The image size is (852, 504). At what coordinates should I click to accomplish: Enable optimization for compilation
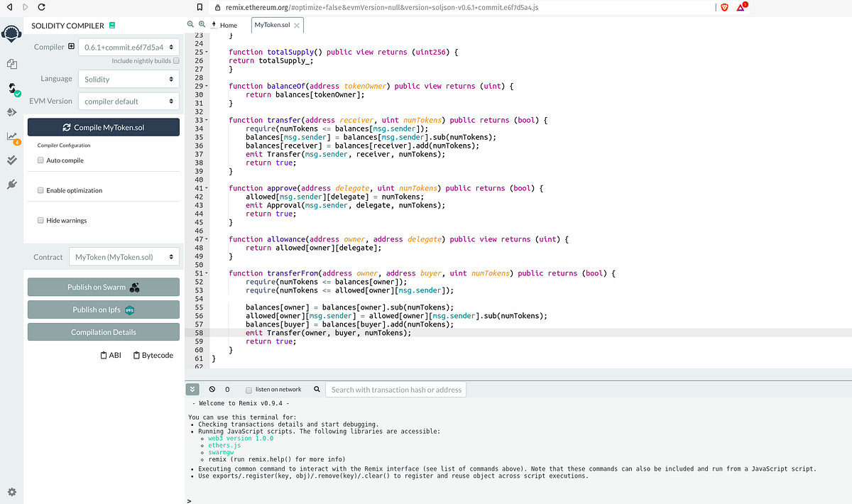[x=40, y=190]
